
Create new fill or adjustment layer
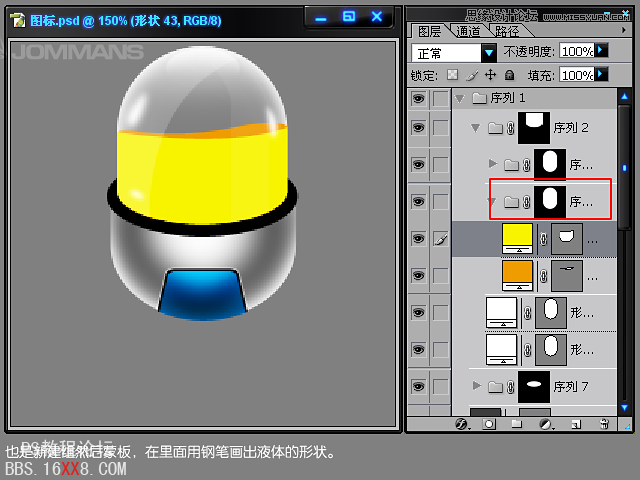[545, 424]
